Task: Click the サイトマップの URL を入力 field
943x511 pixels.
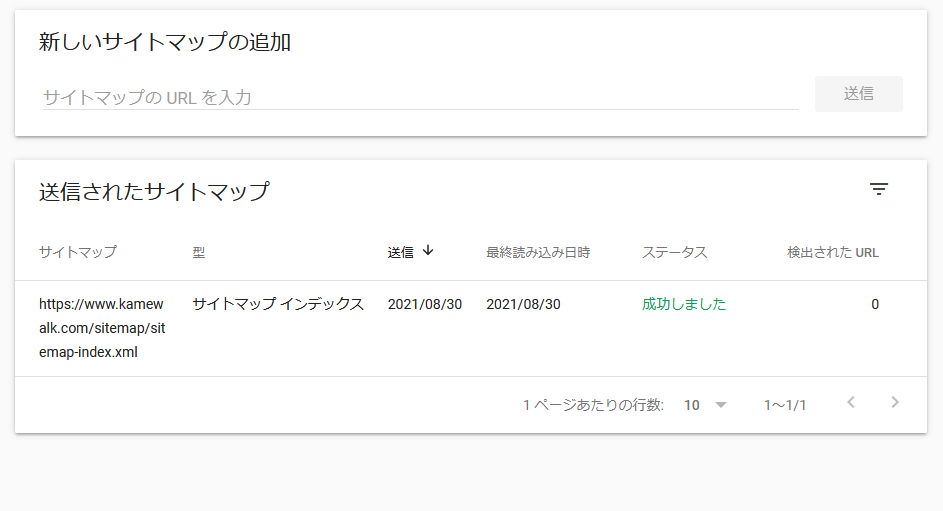Action: pos(420,97)
